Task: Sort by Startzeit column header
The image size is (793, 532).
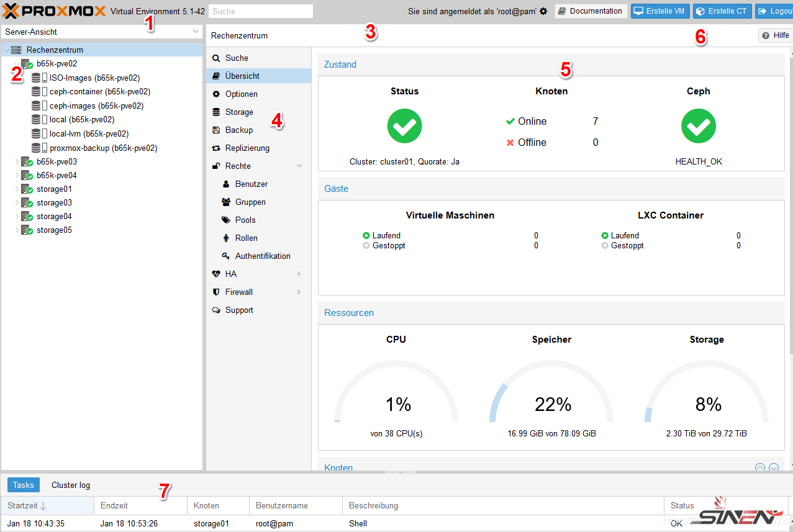Action: 47,505
